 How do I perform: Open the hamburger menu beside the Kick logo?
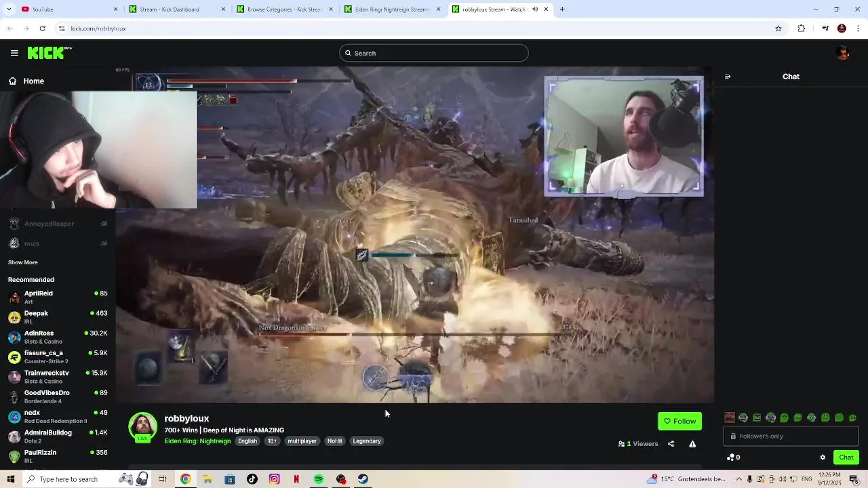[x=14, y=53]
